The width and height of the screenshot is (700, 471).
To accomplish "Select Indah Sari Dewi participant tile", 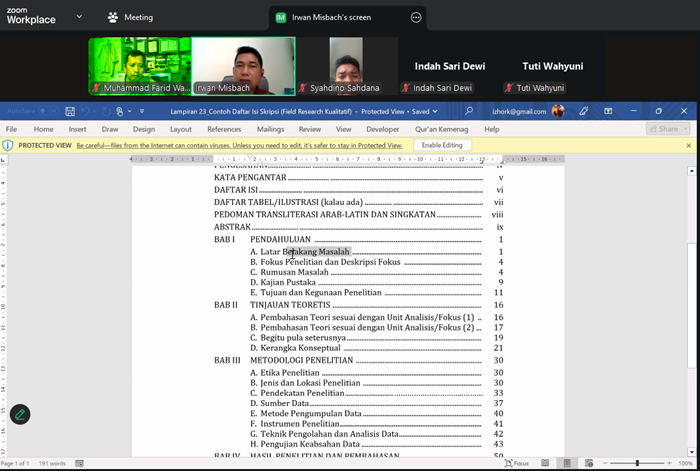I will (450, 66).
